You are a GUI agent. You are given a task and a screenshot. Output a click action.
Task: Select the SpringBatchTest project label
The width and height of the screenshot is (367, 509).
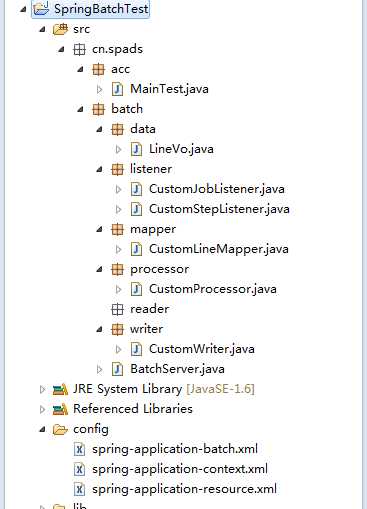[101, 9]
